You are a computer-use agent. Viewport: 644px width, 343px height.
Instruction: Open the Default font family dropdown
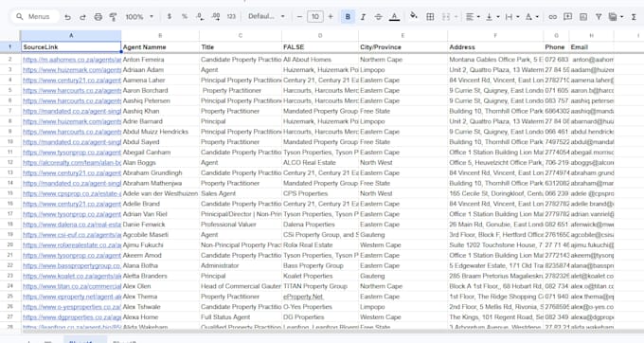tap(266, 16)
